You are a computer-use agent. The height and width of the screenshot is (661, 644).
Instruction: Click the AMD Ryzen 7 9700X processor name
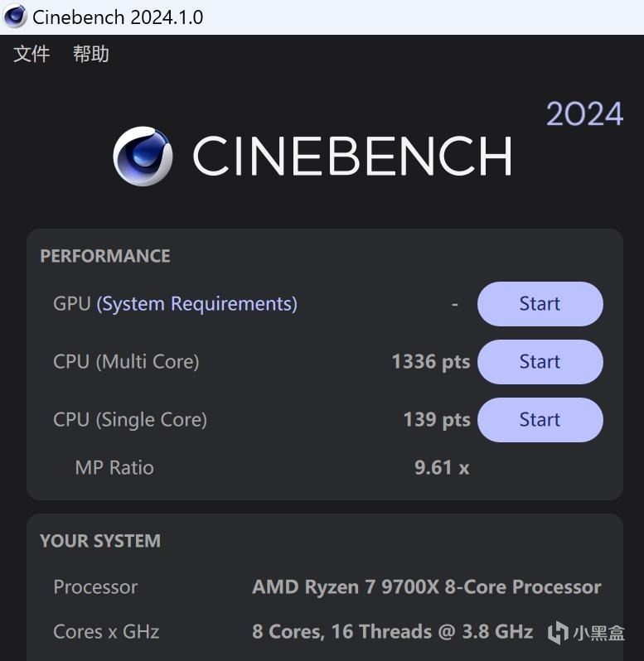pos(426,587)
